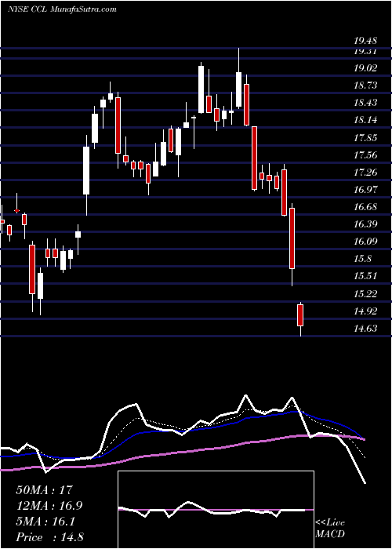Click the NYSE CCL MunafaSutra.com title text
Viewport: 392px width, 549px height.
coord(62,9)
